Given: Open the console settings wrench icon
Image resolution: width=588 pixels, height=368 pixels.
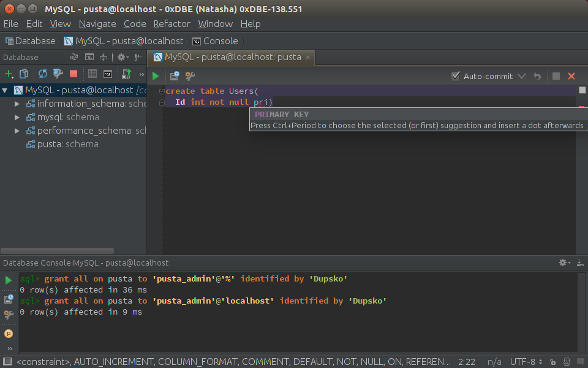Looking at the screenshot, I should coord(190,76).
